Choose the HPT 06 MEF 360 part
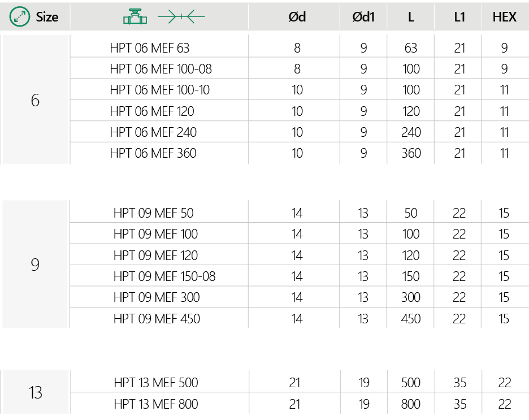The height and width of the screenshot is (420, 529). (153, 153)
